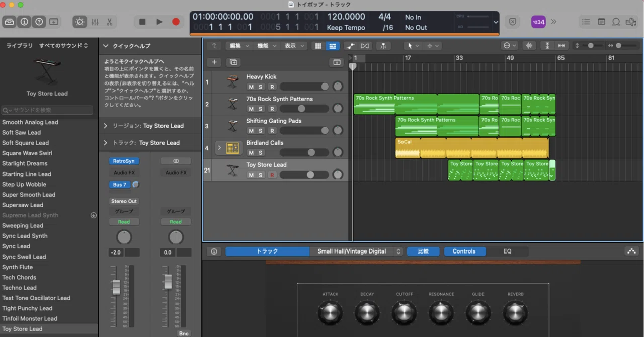Screen dimensions: 644x337
Task: Expand the Birdland Calls track stack
Action: coord(219,148)
